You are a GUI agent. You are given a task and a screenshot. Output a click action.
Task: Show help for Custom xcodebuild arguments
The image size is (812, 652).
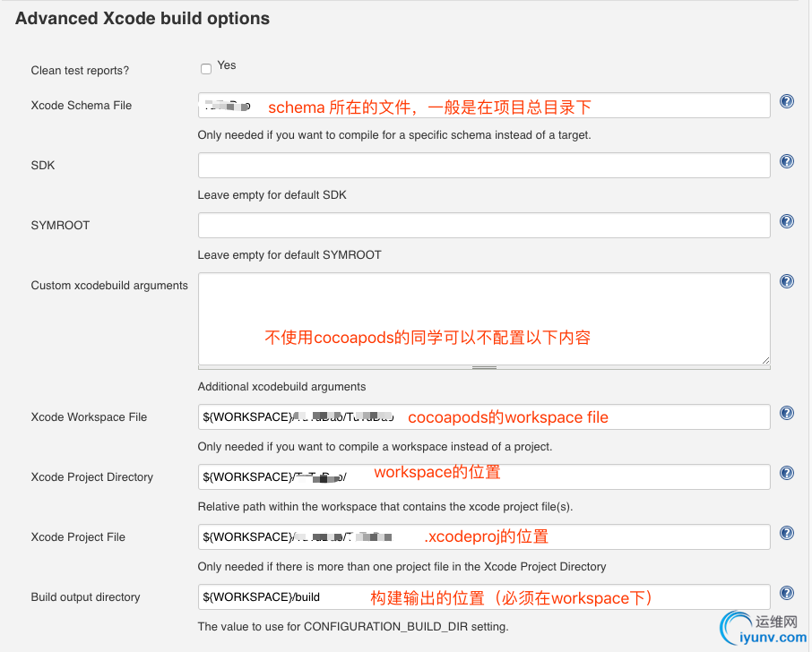pyautogui.click(x=787, y=281)
